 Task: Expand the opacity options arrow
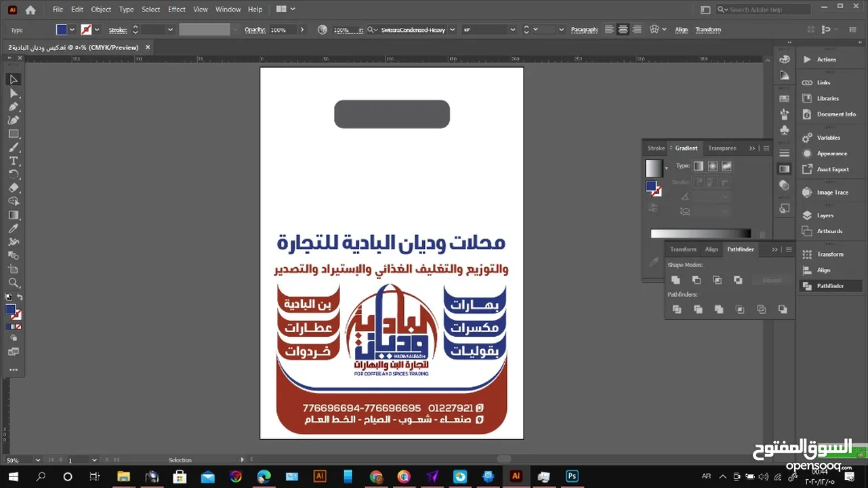click(302, 30)
